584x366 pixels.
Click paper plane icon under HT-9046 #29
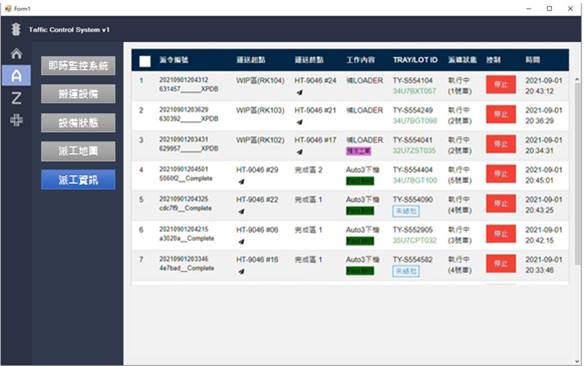pyautogui.click(x=241, y=182)
